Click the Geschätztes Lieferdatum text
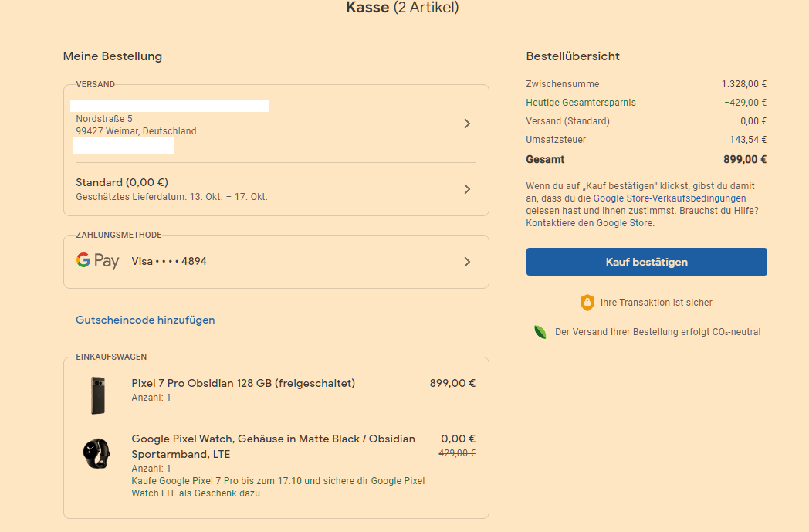The height and width of the screenshot is (532, 809). pos(172,197)
